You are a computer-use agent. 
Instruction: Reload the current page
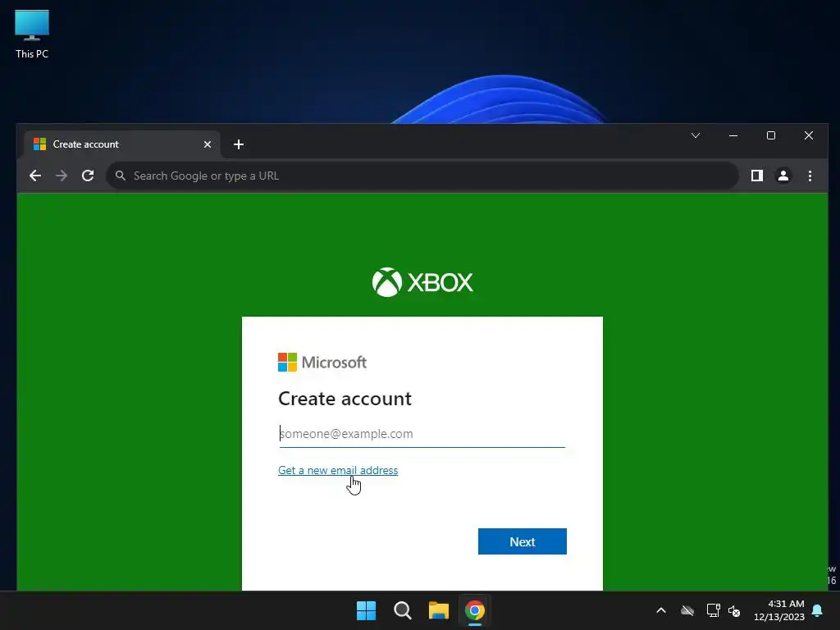click(88, 176)
